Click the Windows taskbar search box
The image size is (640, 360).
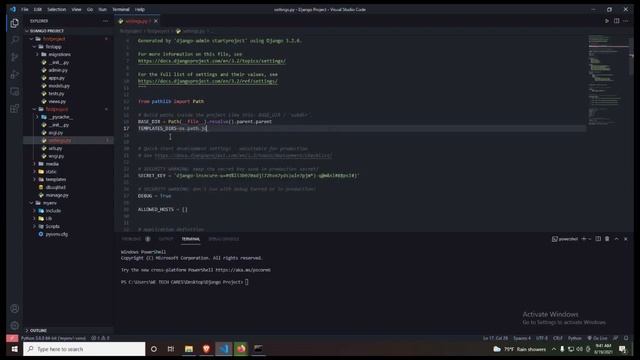[84, 349]
